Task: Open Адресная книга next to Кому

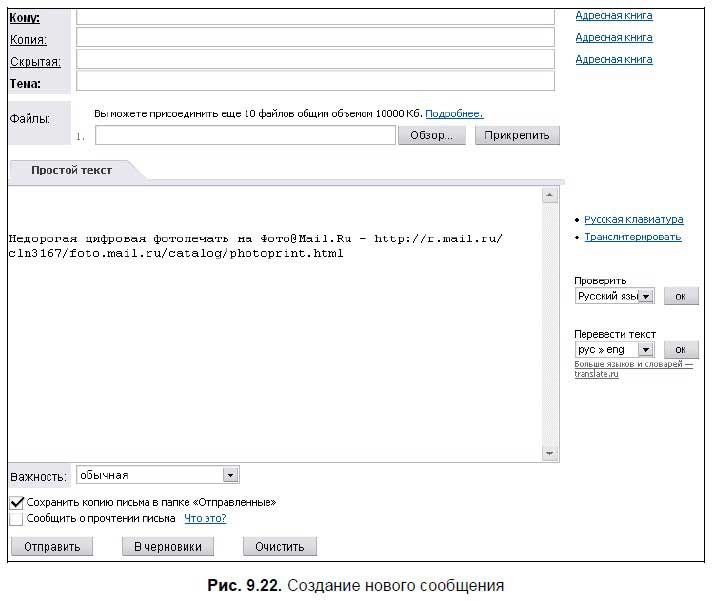Action: pos(614,15)
